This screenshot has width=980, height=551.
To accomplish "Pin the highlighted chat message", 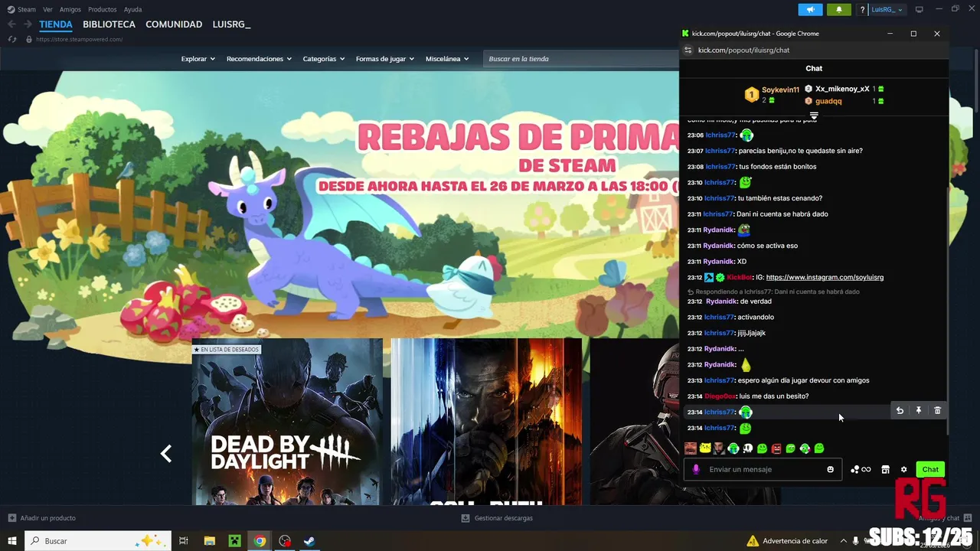I will [919, 411].
